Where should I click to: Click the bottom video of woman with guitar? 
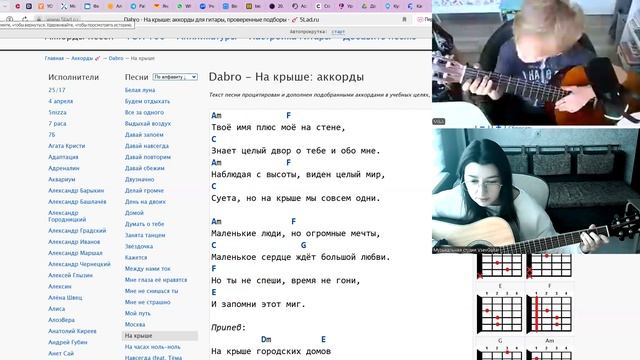click(x=536, y=191)
